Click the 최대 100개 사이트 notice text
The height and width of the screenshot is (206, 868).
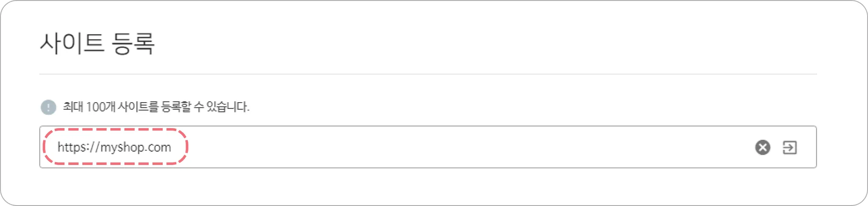coord(156,107)
